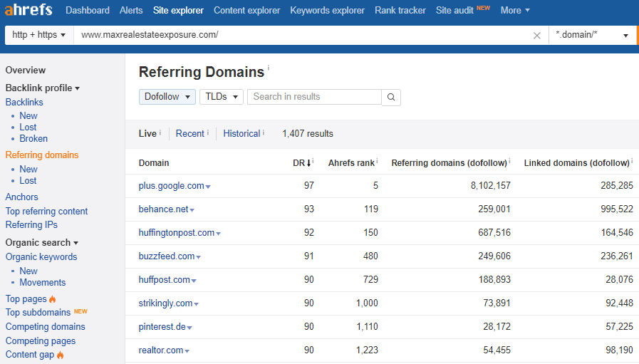Image resolution: width=639 pixels, height=364 pixels.
Task: Expand realtor.com row dropdown arrow
Action: click(187, 351)
